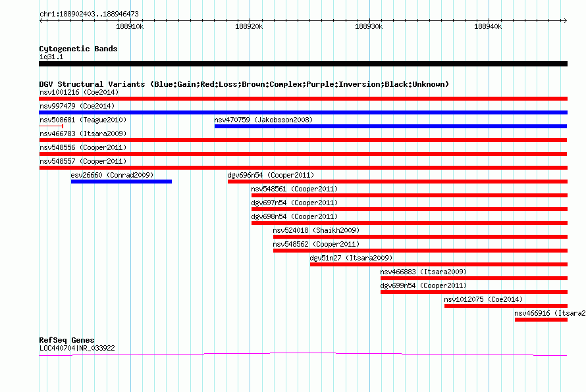Click the DGV Structural Variants track title
This screenshot has width=586, height=392.
pyautogui.click(x=244, y=84)
